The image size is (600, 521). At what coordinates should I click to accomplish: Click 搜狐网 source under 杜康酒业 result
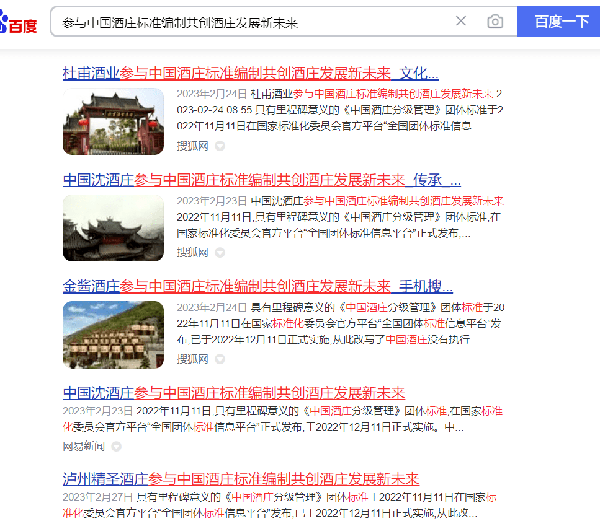(x=192, y=146)
